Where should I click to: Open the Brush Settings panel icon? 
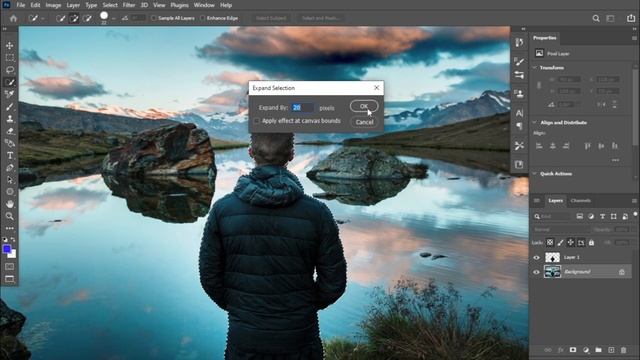[519, 61]
